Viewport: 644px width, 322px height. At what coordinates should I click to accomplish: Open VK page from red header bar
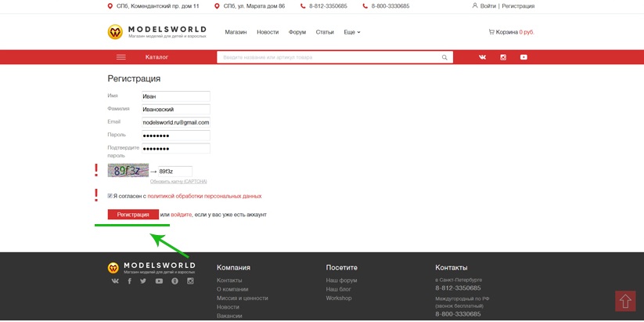point(482,57)
